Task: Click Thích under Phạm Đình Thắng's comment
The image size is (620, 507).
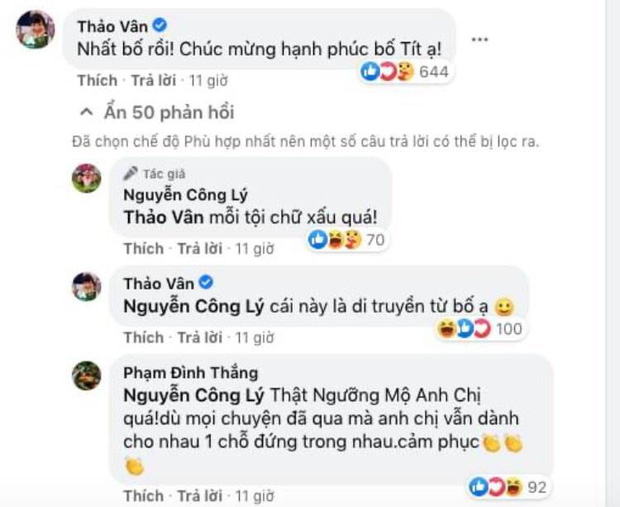Action: (x=144, y=496)
